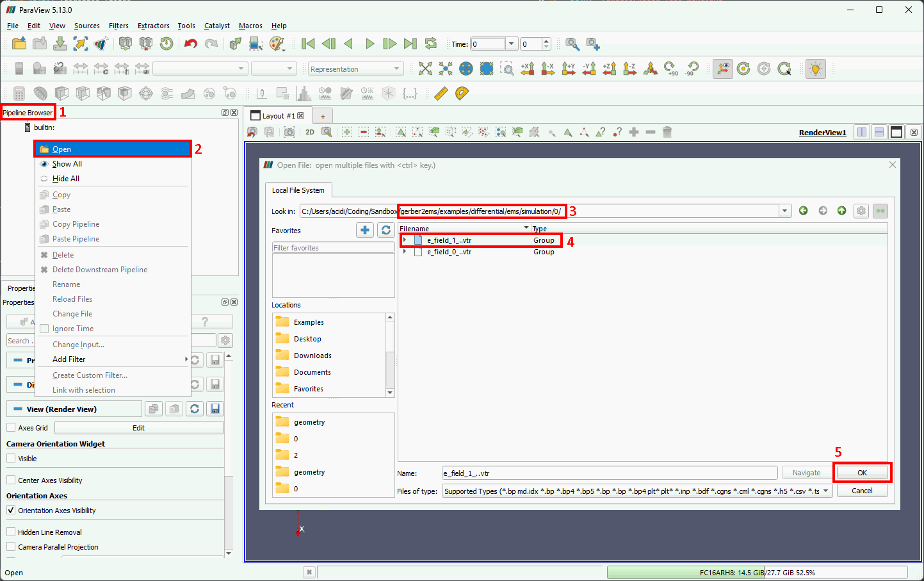Viewport: 924px width, 581px height.
Task: Click the memory usage progress bar
Action: 757,572
